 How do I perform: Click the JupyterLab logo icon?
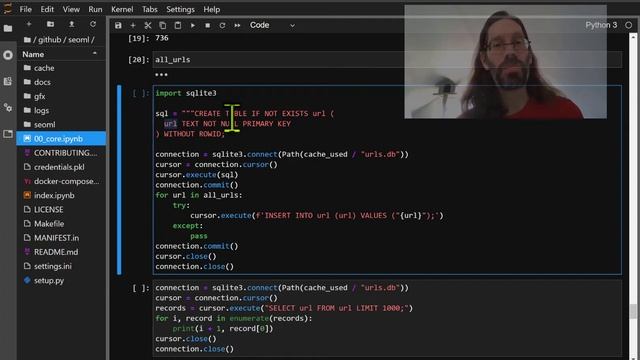point(8,8)
